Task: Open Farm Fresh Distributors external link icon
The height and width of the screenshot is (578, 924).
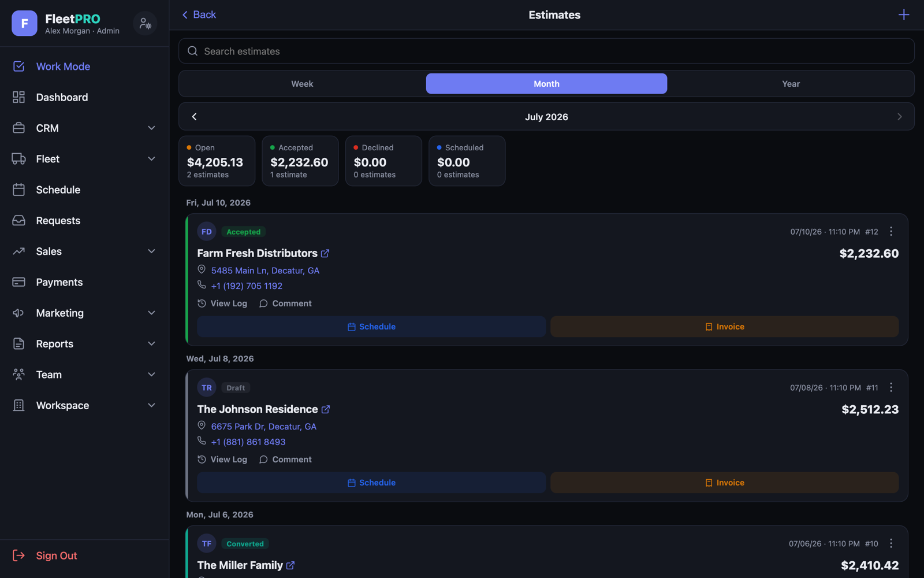Action: point(325,253)
